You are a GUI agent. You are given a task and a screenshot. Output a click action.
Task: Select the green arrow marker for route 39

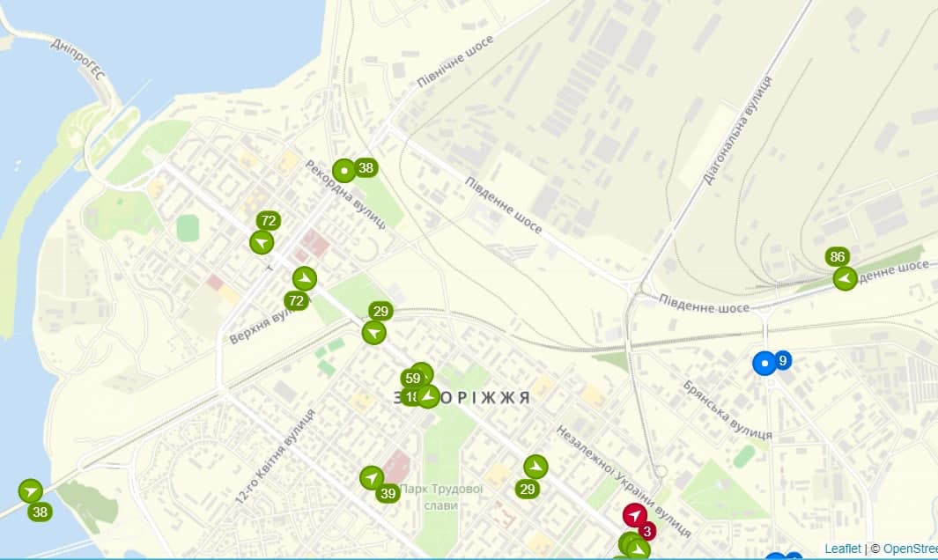tap(372, 477)
